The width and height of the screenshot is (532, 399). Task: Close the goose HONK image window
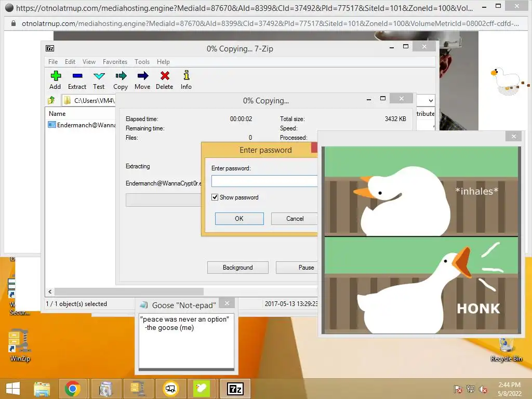tap(514, 137)
